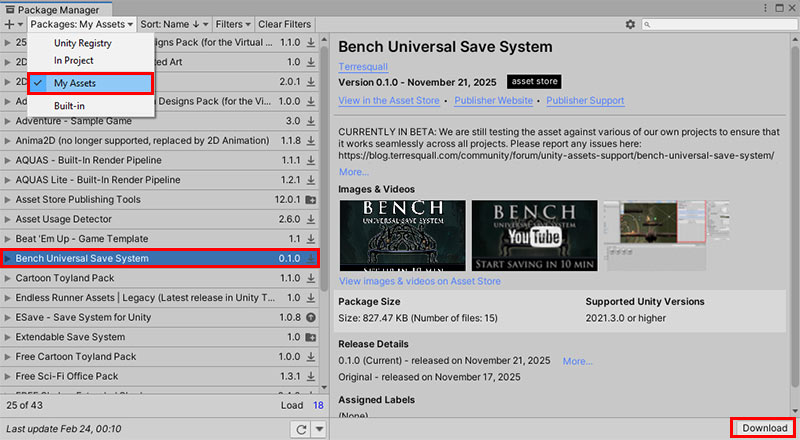Open the refresh options dropdown arrow
The width and height of the screenshot is (800, 440).
click(319, 429)
